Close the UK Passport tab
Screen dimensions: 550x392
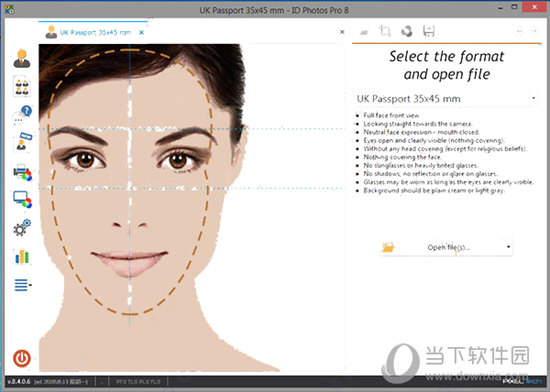click(x=141, y=33)
